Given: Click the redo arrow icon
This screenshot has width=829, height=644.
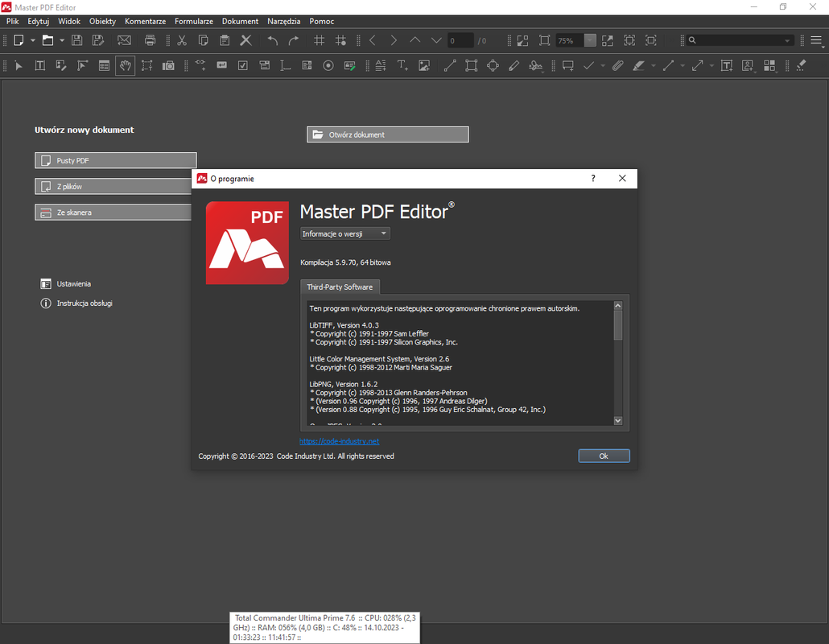Looking at the screenshot, I should tap(294, 40).
